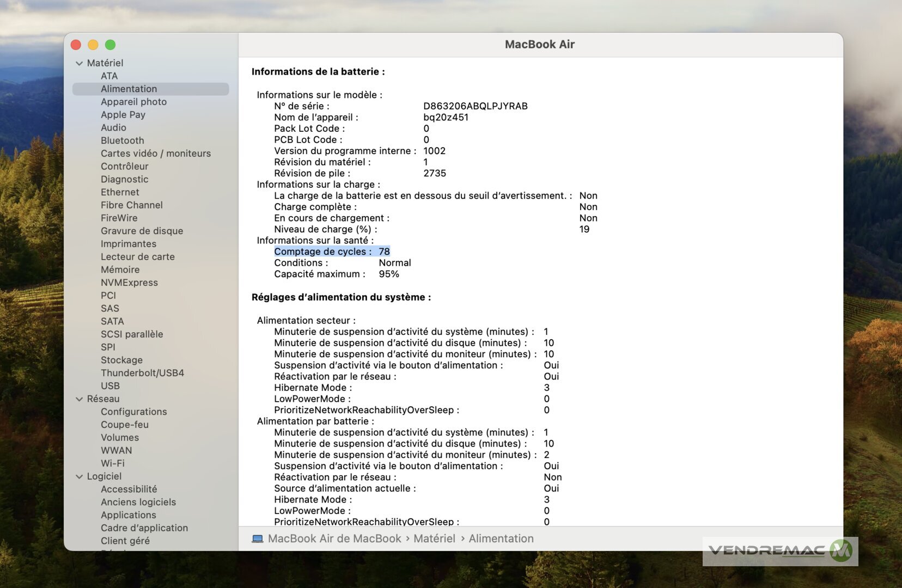The height and width of the screenshot is (588, 902).
Task: Click the battery serial number value
Action: click(475, 106)
